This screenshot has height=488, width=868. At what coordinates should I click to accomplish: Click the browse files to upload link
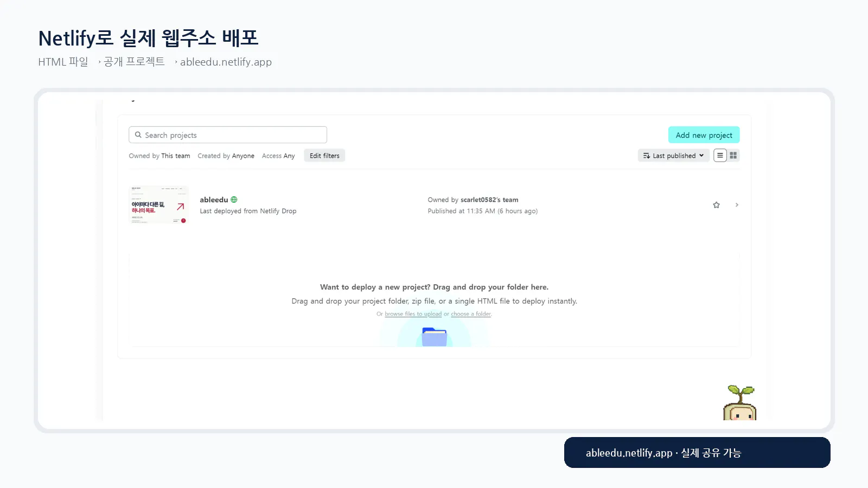tap(413, 314)
